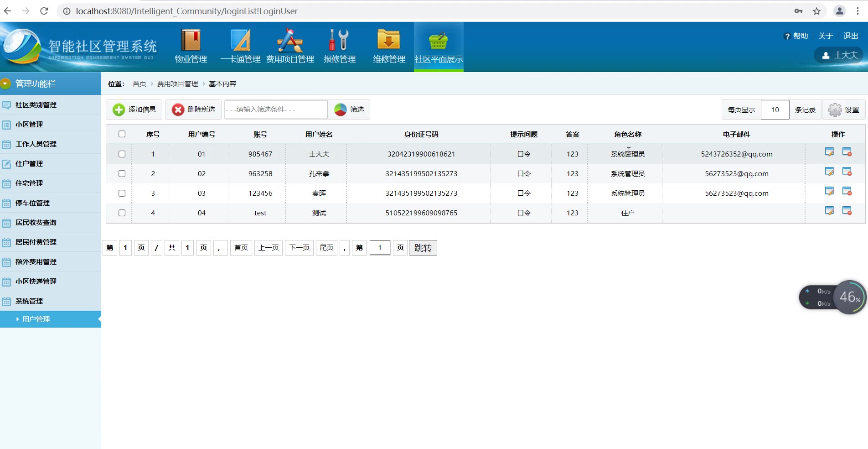
Task: Bookmark page with star icon
Action: 816,11
